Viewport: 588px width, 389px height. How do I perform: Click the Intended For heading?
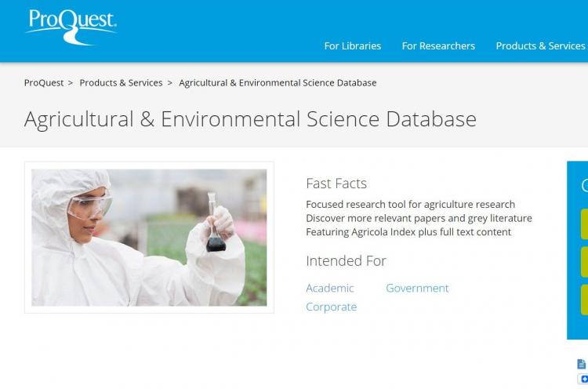[346, 260]
